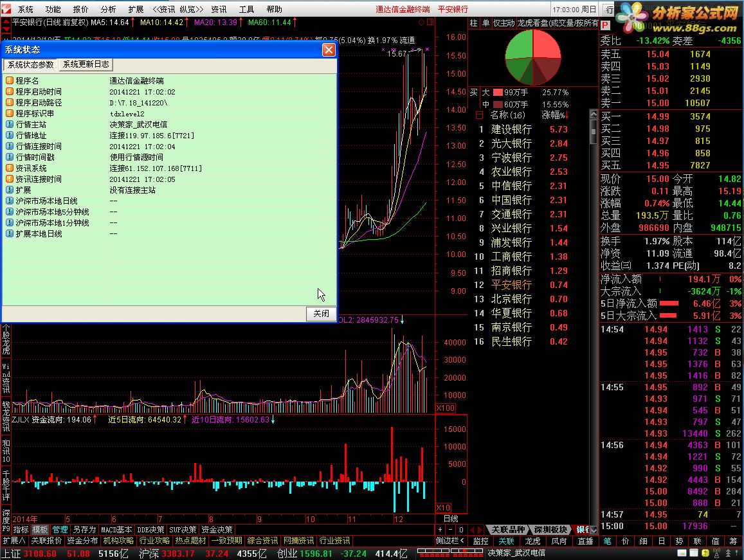This screenshot has width=744, height=560.
Task: Click the red P icon beside the order book
Action: (605, 25)
